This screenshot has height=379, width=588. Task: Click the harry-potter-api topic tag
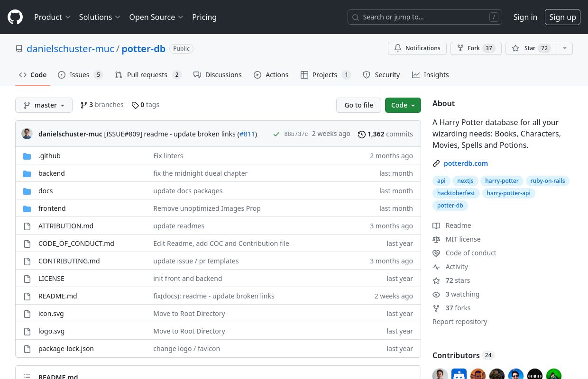[x=508, y=193]
